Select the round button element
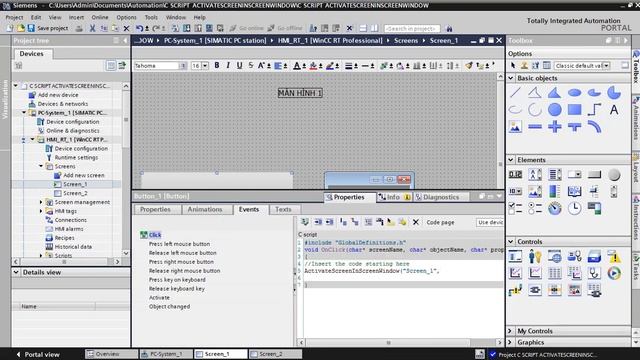This screenshot has width=640, height=360. click(614, 175)
